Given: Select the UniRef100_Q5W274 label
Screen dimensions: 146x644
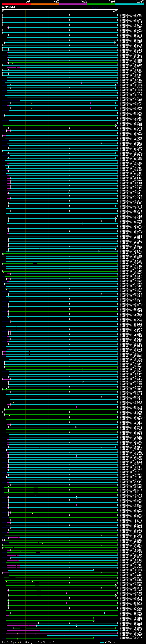Looking at the screenshot, I should (131, 45).
